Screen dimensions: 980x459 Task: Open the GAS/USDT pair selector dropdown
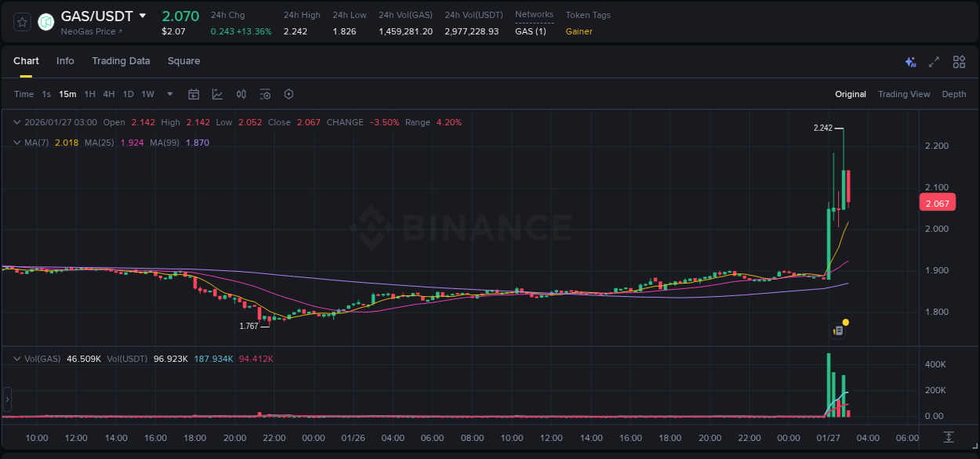142,15
